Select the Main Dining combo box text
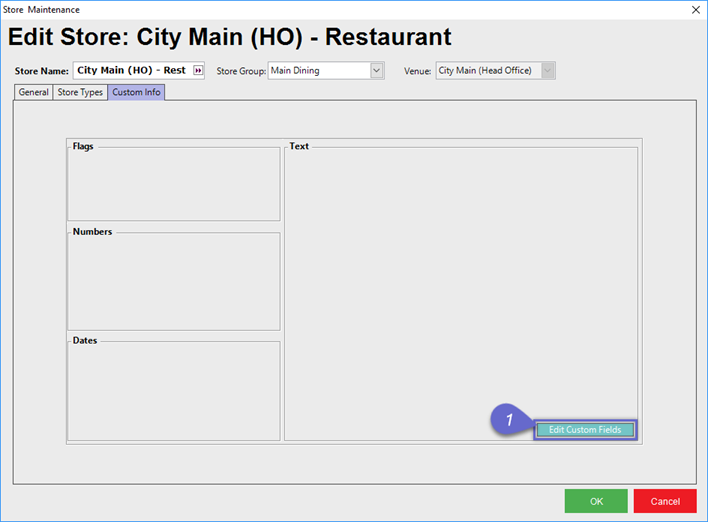Image resolution: width=708 pixels, height=522 pixels. (x=318, y=71)
